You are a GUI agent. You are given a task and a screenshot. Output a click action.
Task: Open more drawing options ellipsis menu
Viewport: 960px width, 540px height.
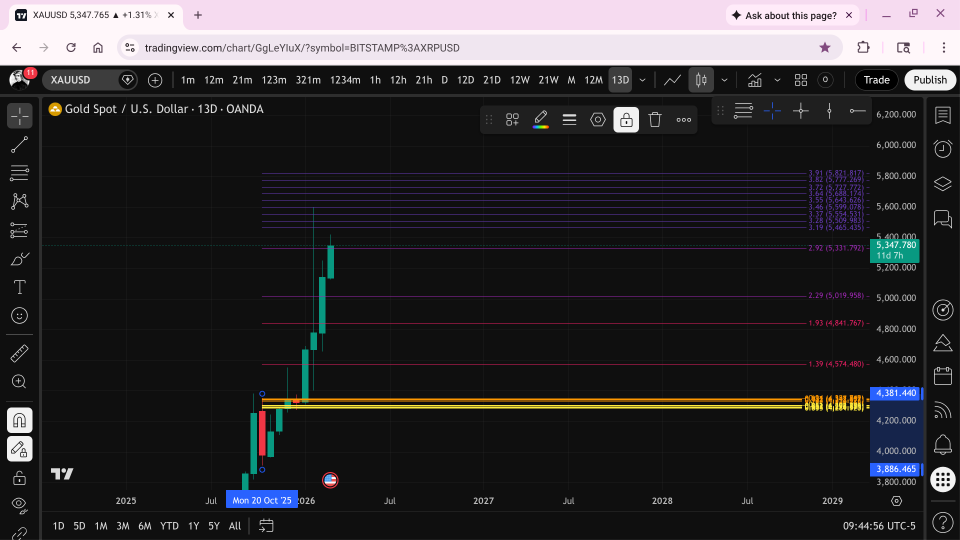pos(683,119)
